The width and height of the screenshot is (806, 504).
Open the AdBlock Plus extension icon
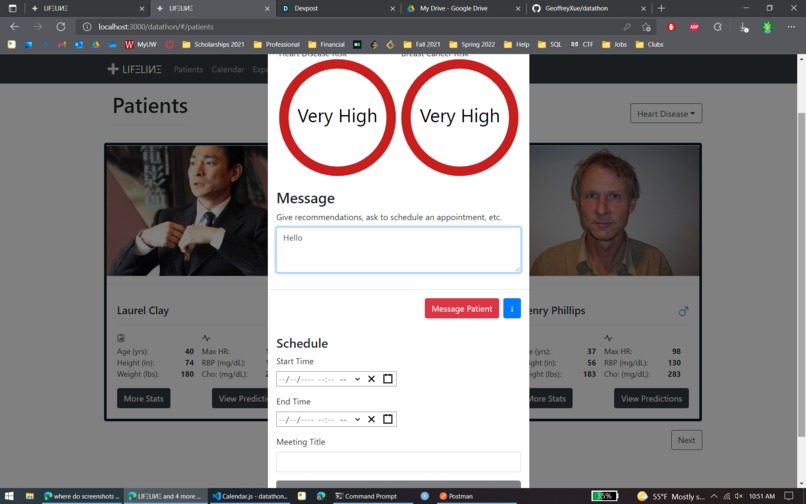(694, 27)
